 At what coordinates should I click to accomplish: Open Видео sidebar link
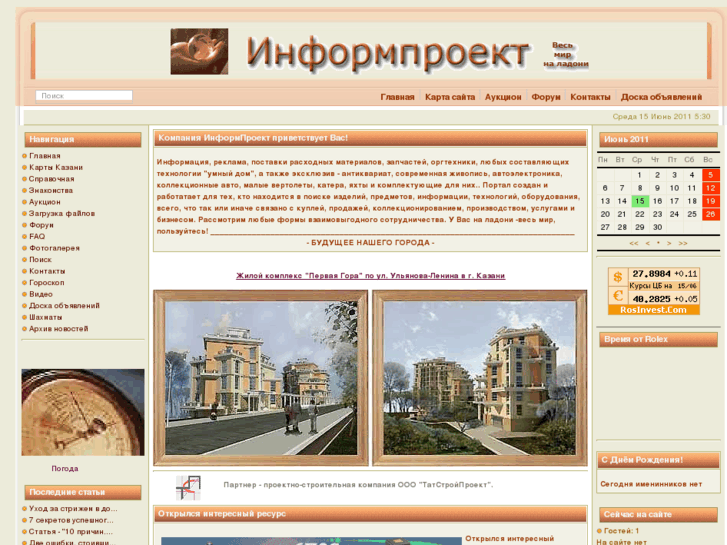coord(41,294)
